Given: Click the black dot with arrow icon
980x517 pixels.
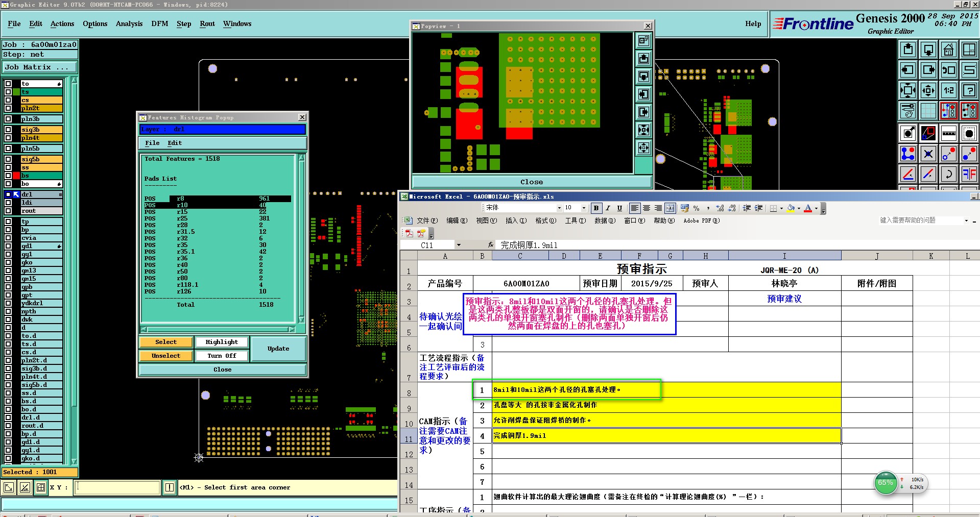Looking at the screenshot, I should click(908, 133).
